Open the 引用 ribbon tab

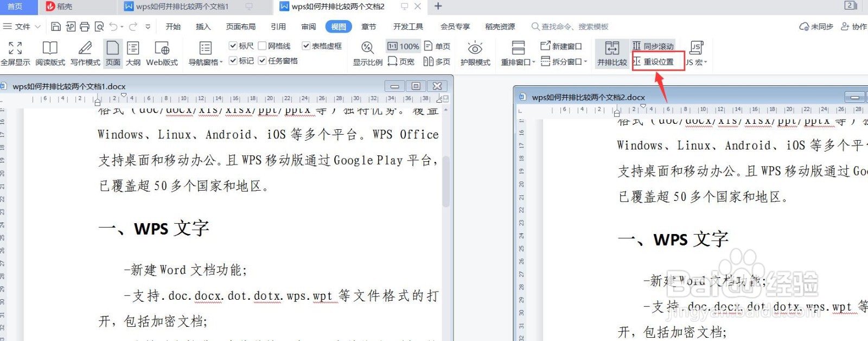tap(278, 26)
